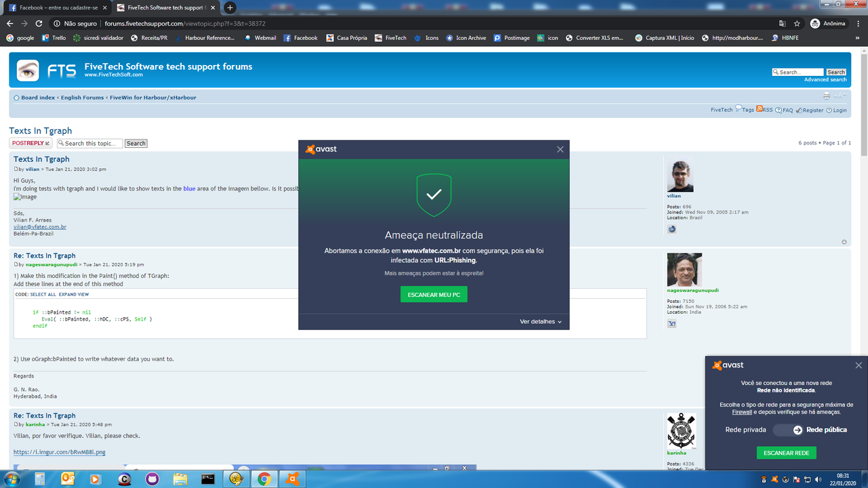This screenshot has height=488, width=868.
Task: Click nageswaragunupudi's Yahoo messenger icon
Action: [672, 324]
